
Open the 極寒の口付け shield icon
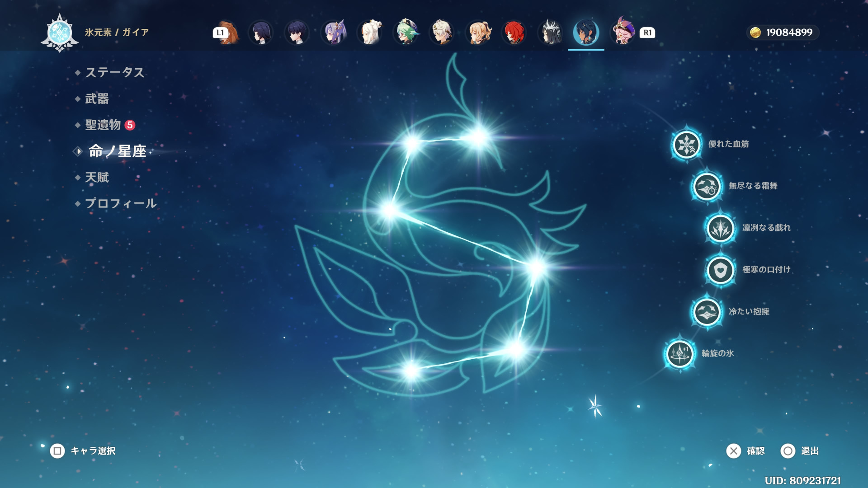point(720,270)
